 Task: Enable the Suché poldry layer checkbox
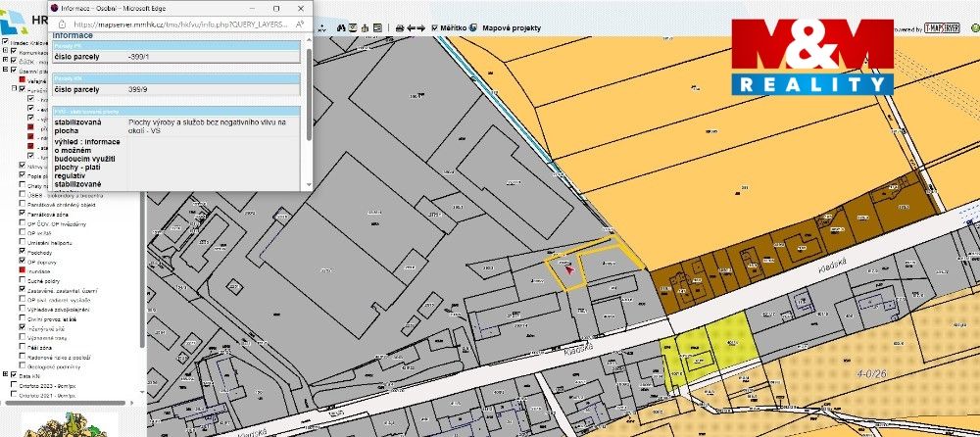[x=23, y=280]
